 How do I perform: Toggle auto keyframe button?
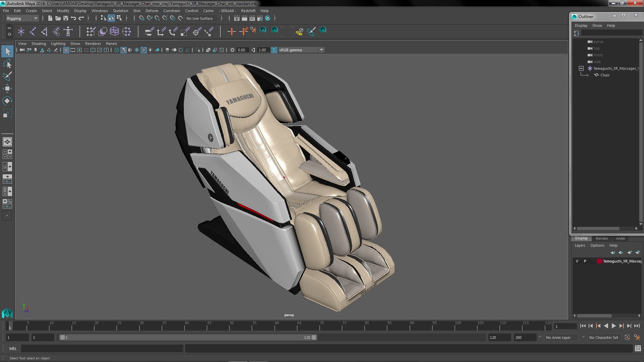627,338
